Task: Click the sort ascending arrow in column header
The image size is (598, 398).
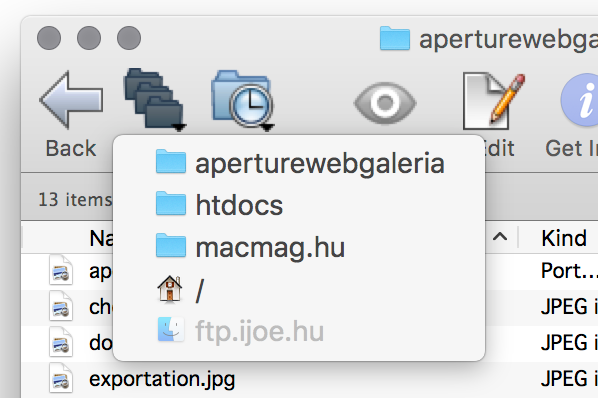Action: click(500, 237)
